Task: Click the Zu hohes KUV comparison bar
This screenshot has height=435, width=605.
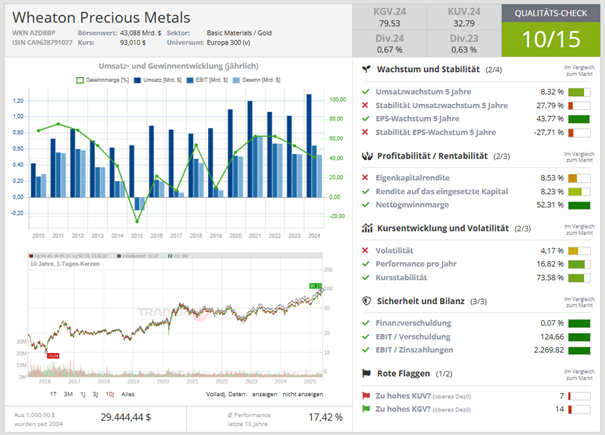Action: (x=579, y=396)
